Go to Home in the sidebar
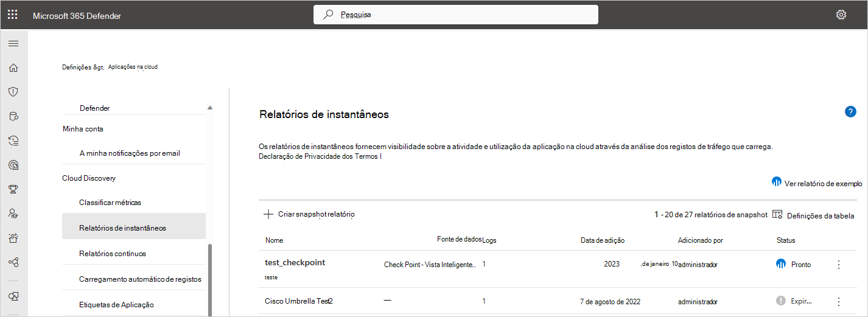This screenshot has height=317, width=868. coord(13,68)
